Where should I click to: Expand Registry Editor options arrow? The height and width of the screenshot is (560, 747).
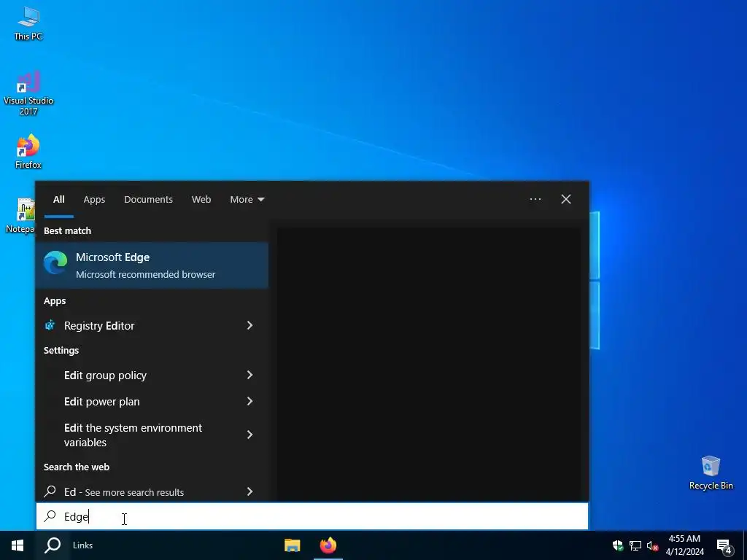click(249, 325)
